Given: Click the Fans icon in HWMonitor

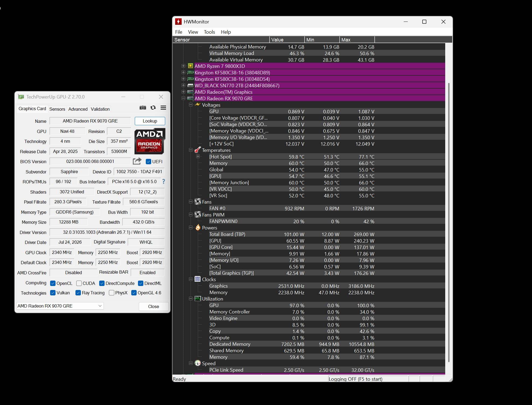Looking at the screenshot, I should point(198,202).
